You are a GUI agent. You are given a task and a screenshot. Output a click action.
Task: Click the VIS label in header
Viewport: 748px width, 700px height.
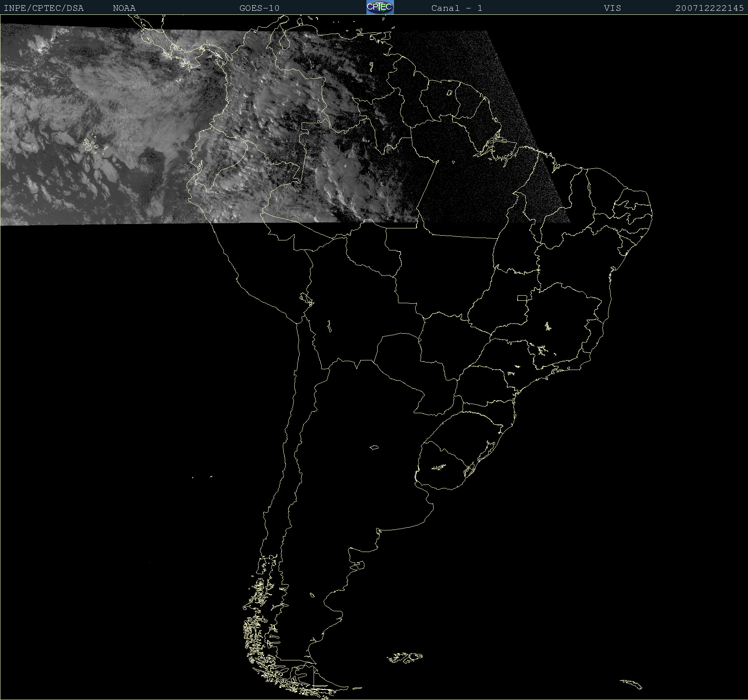[612, 8]
